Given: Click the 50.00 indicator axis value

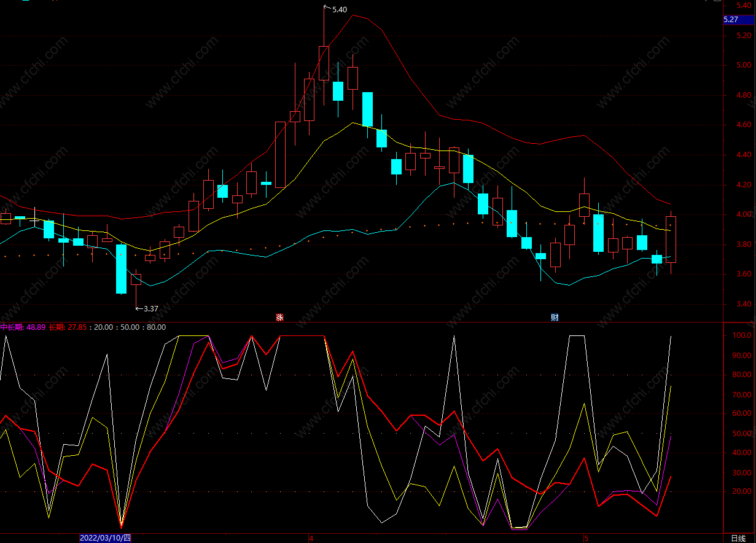Looking at the screenshot, I should coord(742,434).
